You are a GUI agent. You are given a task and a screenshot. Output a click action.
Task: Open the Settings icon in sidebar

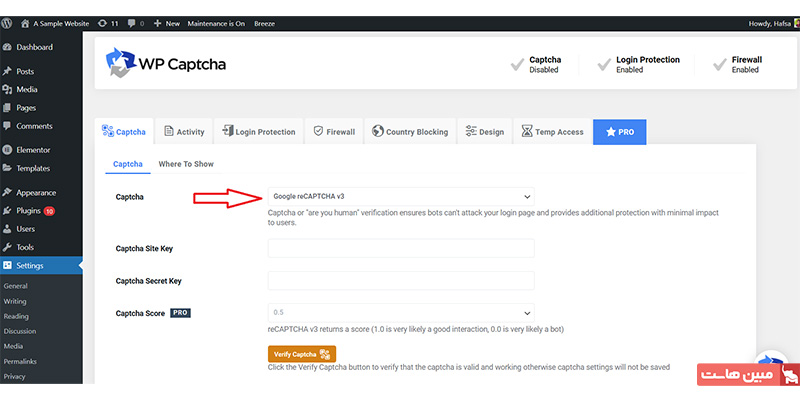click(x=7, y=266)
